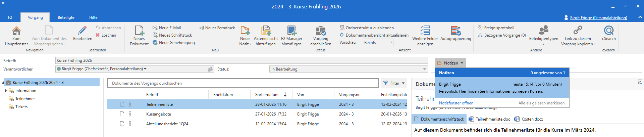The image size is (644, 137).
Task: Open the quick access toolbar dropdown
Action: [x=3, y=3]
